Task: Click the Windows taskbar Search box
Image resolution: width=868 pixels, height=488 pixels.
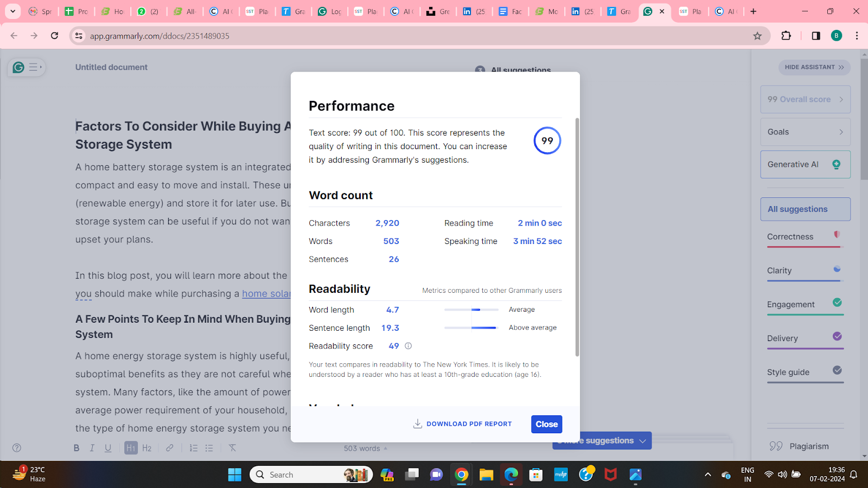Action: click(311, 475)
